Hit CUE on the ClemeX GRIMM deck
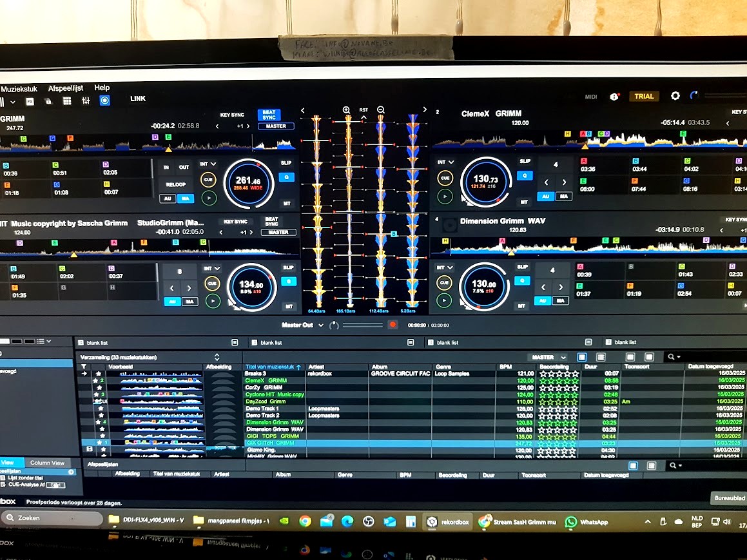This screenshot has height=560, width=747. [x=445, y=178]
